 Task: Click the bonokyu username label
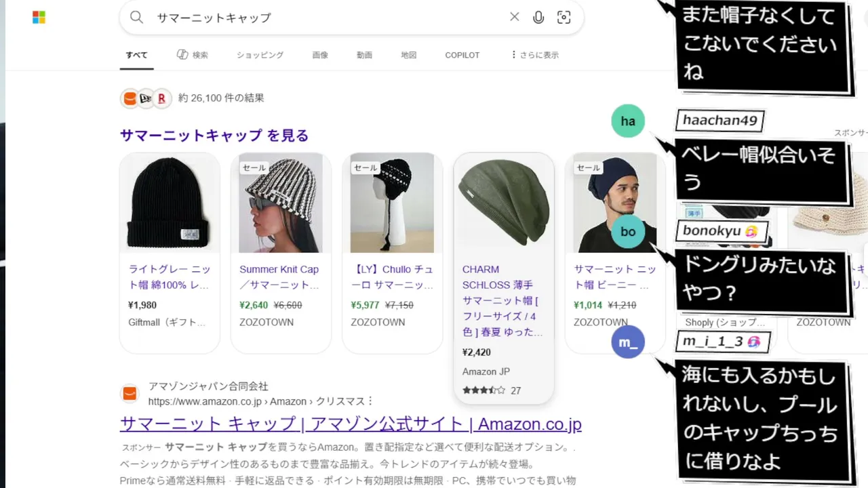722,231
